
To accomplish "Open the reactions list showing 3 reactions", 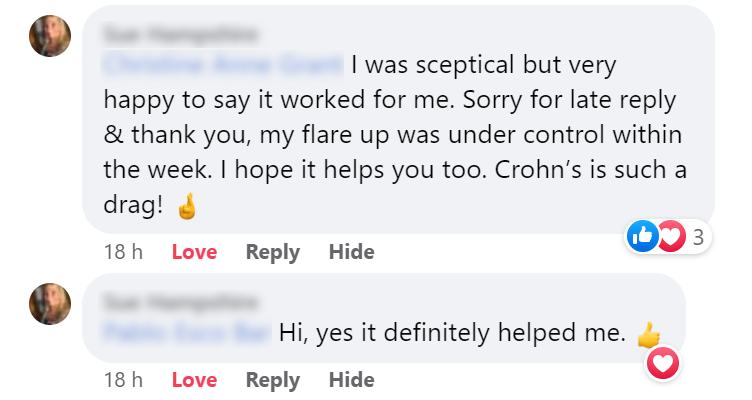I will point(696,237).
